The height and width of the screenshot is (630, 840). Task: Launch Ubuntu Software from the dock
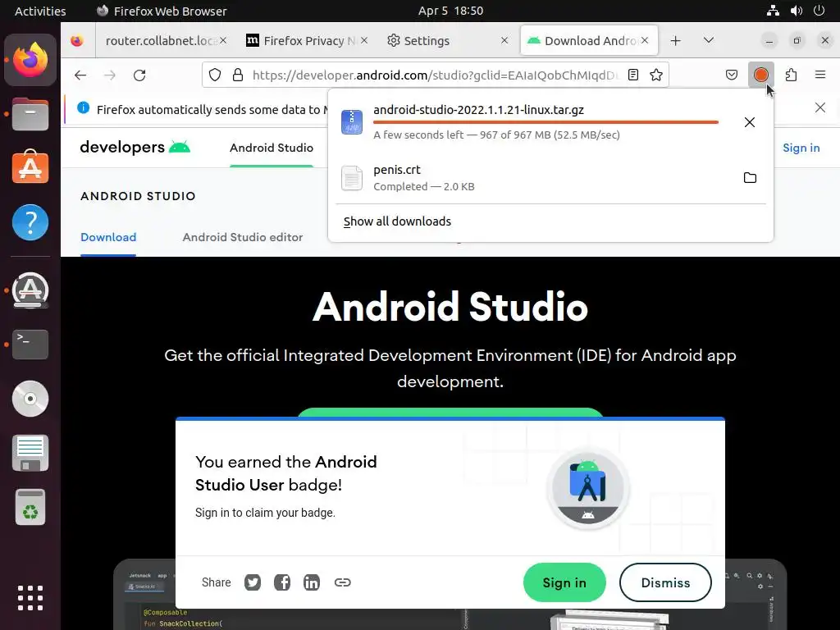pyautogui.click(x=30, y=167)
